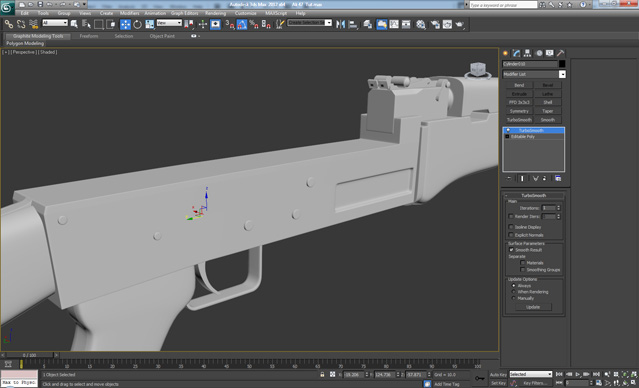Click the Align tool icon

[353, 24]
